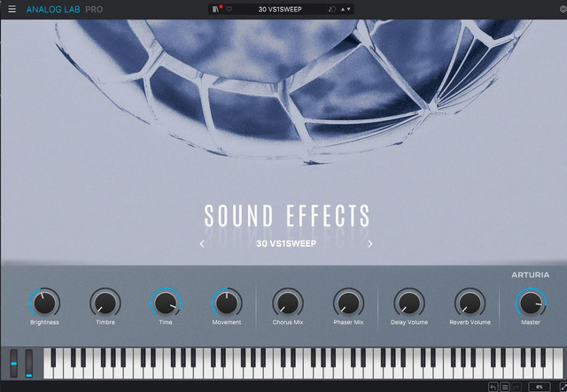This screenshot has width=567, height=392.
Task: Click the modulation wheel
Action: point(29,364)
